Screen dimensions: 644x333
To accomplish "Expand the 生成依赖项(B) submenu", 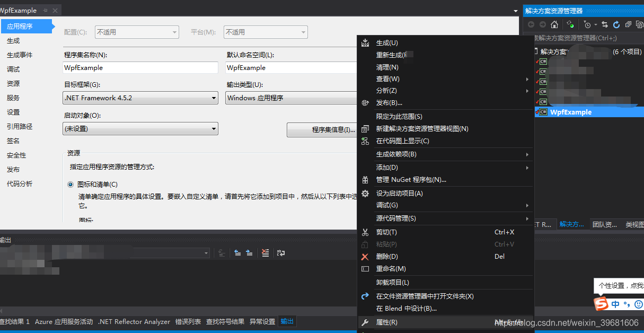I will [x=446, y=154].
